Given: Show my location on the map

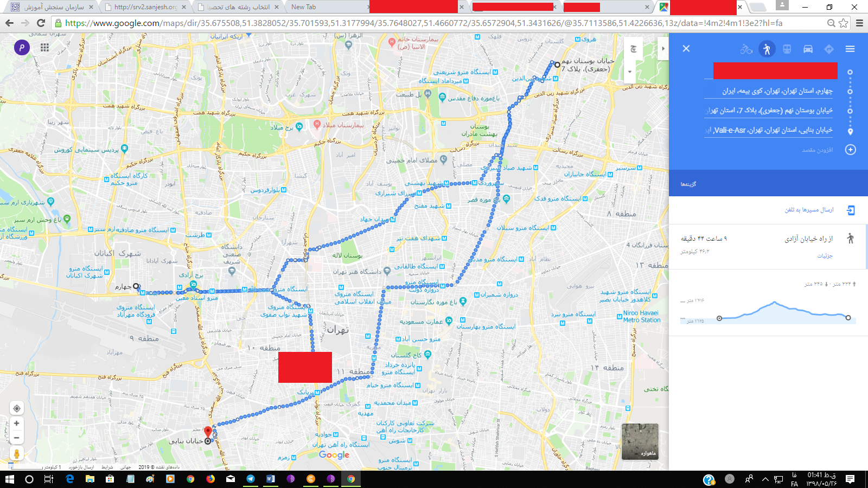Looking at the screenshot, I should [x=17, y=408].
